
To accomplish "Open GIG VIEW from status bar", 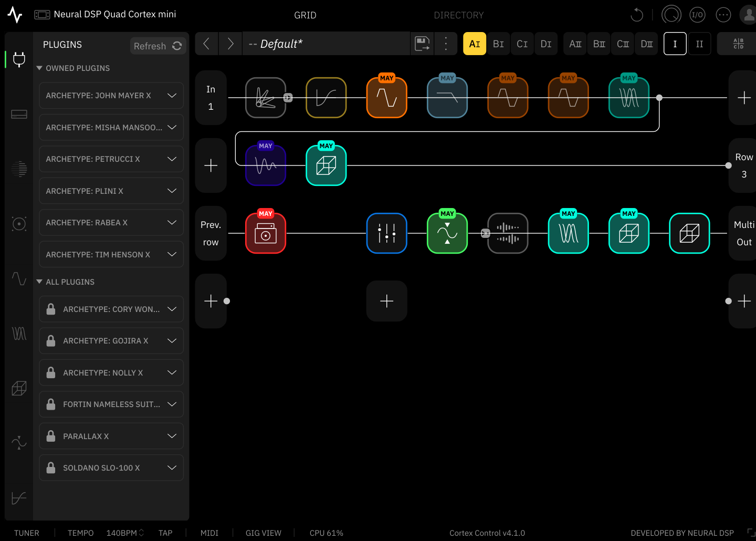I will pyautogui.click(x=264, y=533).
